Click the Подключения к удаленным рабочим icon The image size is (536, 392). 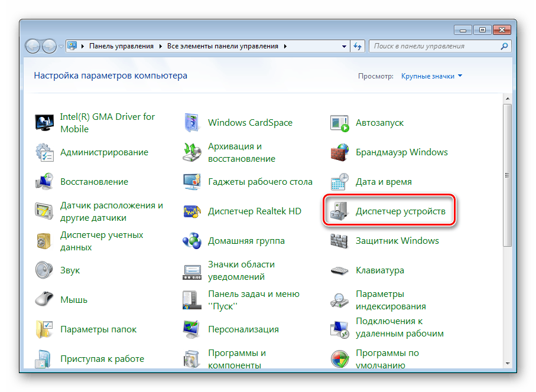[x=339, y=329]
